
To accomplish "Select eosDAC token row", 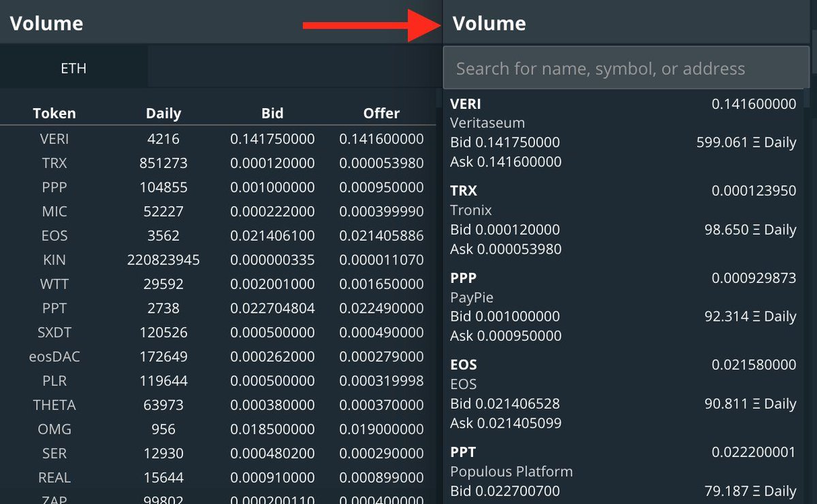I will tap(218, 356).
